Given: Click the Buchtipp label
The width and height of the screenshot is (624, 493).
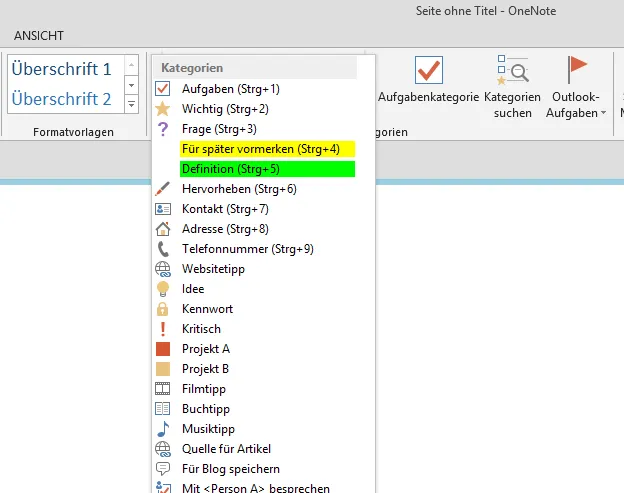Looking at the screenshot, I should click(x=206, y=409).
